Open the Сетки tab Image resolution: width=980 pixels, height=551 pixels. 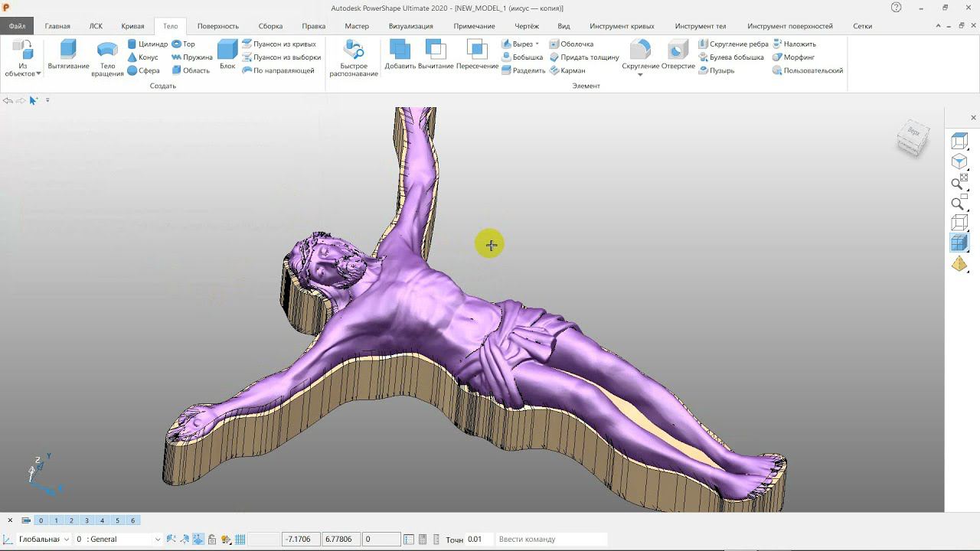point(863,26)
